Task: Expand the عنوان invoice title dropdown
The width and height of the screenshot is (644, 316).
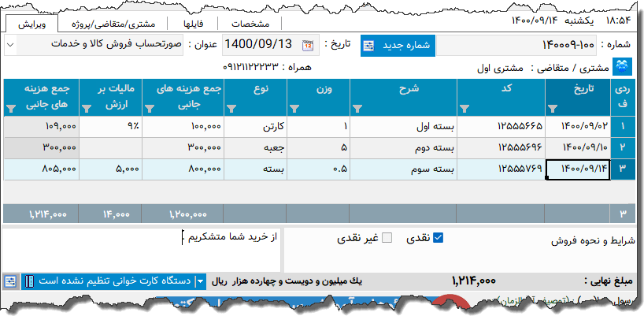Action: pyautogui.click(x=10, y=46)
